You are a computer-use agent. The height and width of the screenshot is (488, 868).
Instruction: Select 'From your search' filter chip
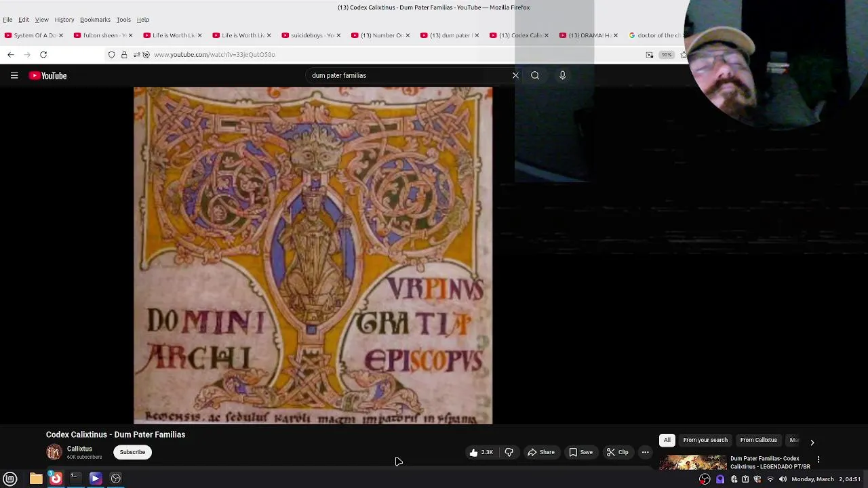(705, 440)
